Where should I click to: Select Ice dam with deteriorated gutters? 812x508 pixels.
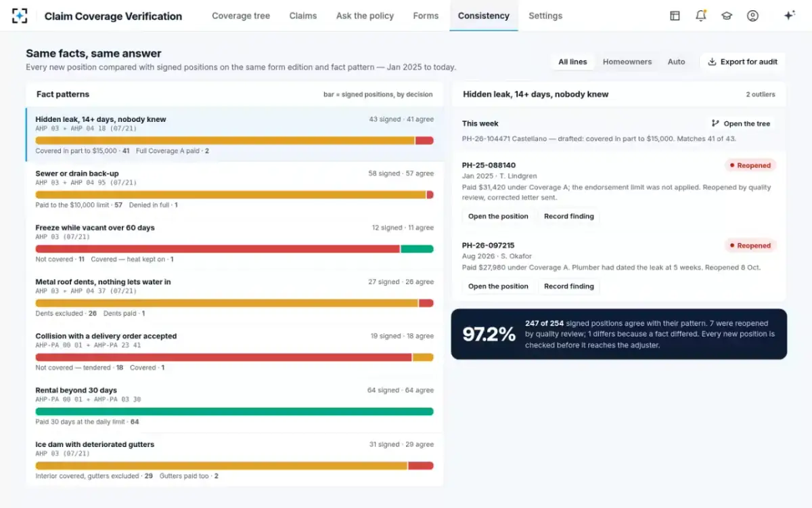coord(235,460)
